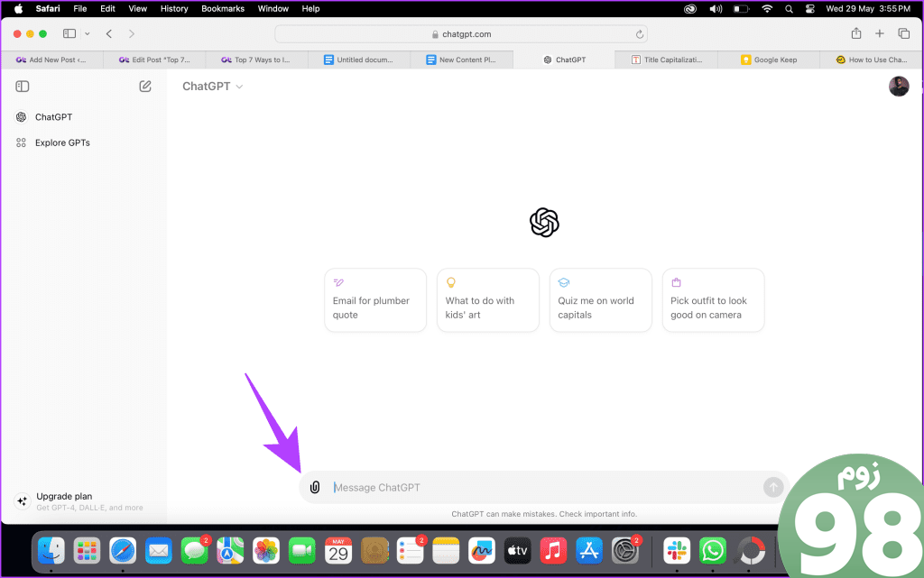Image resolution: width=924 pixels, height=578 pixels.
Task: Open Launchpad from the Dock
Action: tap(88, 552)
